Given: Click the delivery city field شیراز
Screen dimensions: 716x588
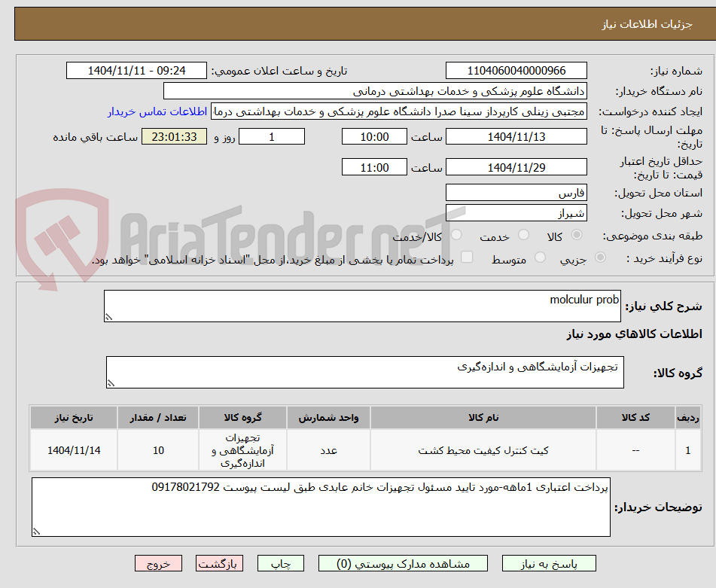Looking at the screenshot, I should pos(516,213).
